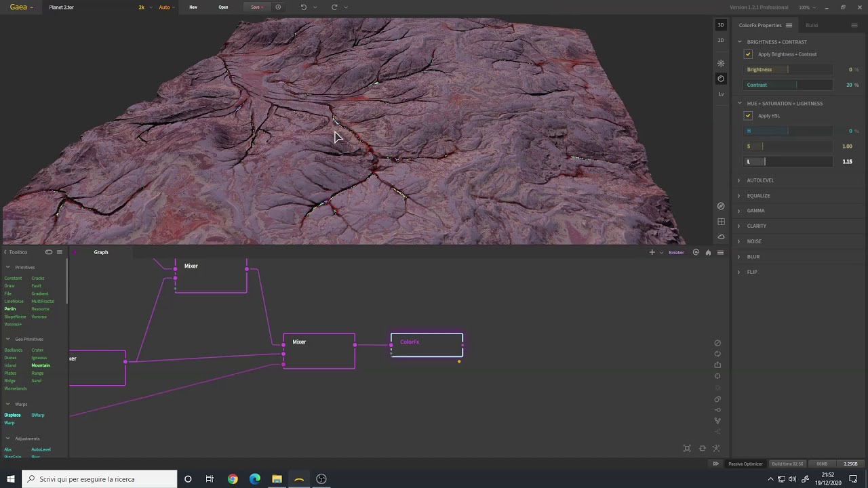Image resolution: width=868 pixels, height=488 pixels.
Task: Open the Gaea application menu
Action: [21, 7]
